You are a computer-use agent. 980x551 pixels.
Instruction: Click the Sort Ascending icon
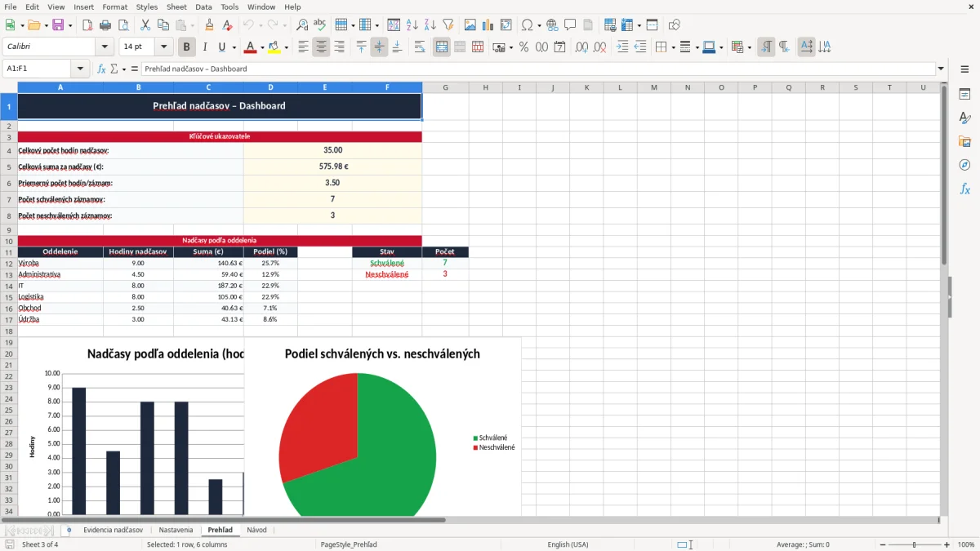click(412, 25)
